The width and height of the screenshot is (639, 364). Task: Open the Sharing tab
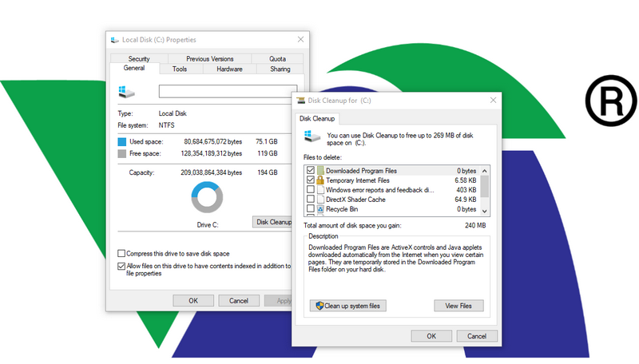(x=280, y=69)
